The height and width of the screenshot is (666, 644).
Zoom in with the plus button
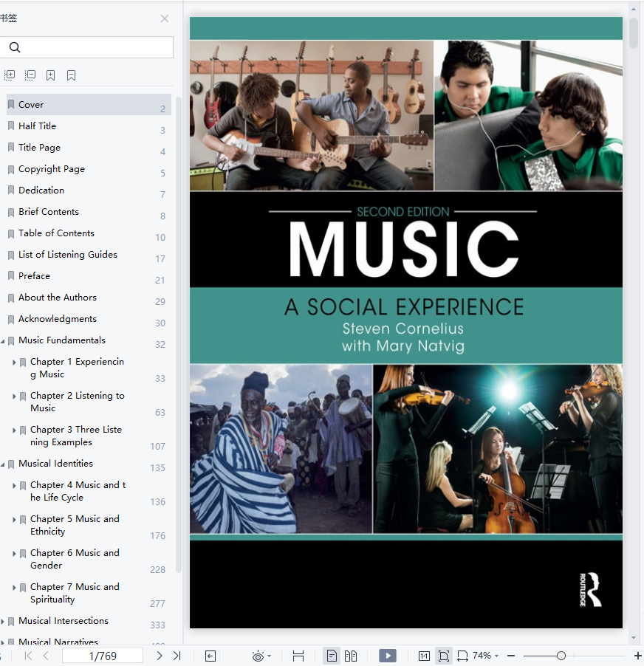click(x=637, y=656)
